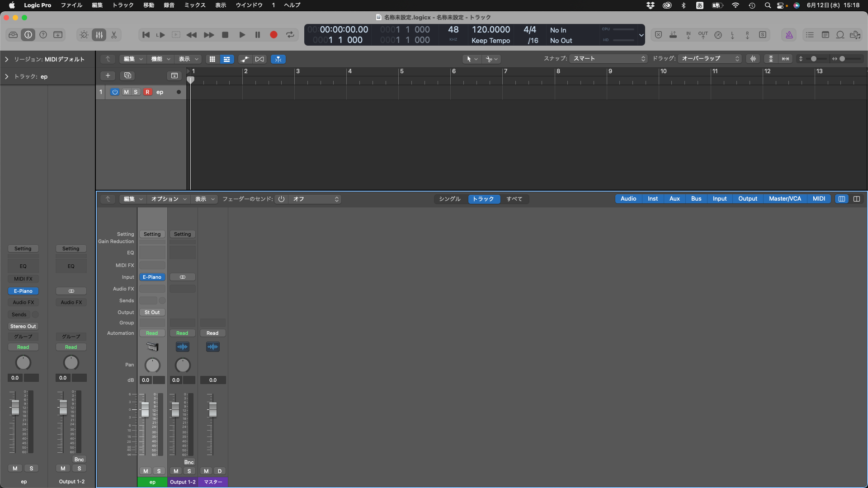Click the Go to Beginning transport button
This screenshot has width=868, height=488.
coord(146,35)
